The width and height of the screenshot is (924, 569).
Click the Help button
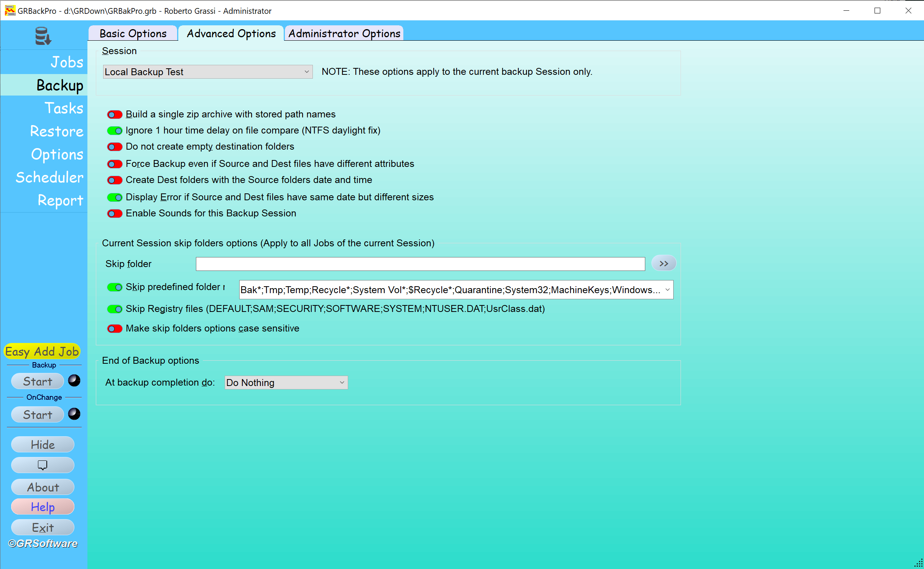click(x=43, y=507)
